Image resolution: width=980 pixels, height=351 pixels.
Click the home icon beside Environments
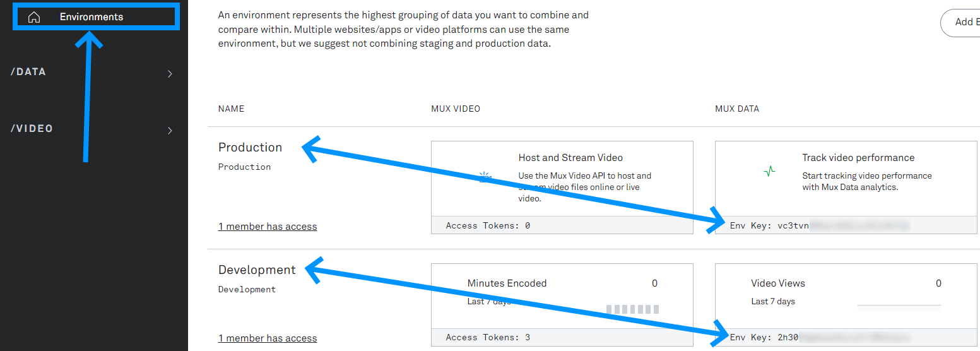[x=34, y=18]
